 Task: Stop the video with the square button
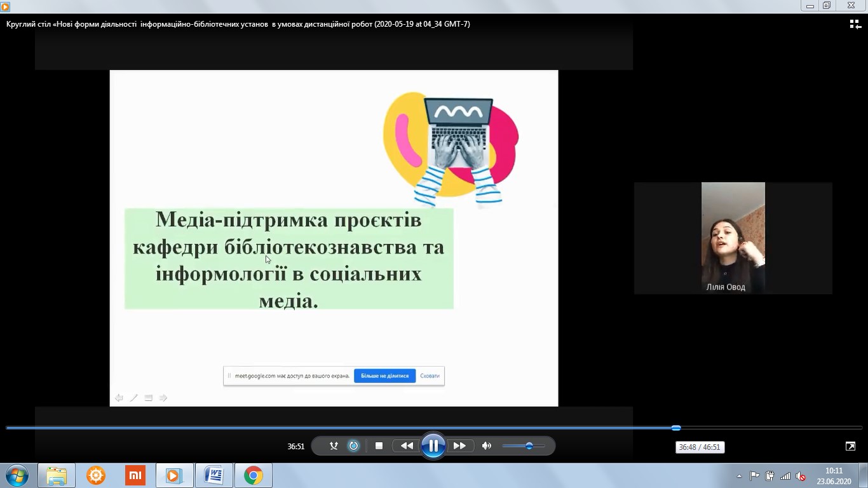click(x=379, y=446)
